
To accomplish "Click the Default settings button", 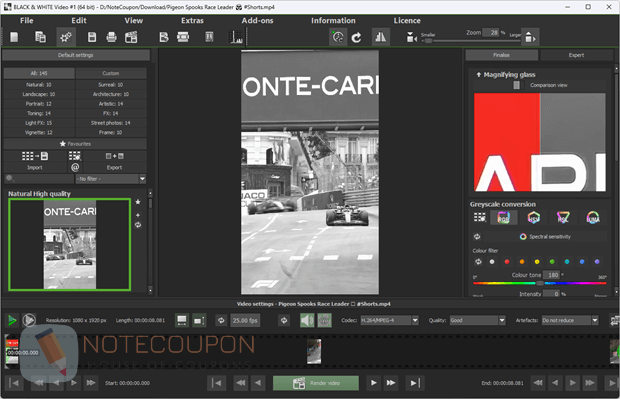I will pos(76,55).
